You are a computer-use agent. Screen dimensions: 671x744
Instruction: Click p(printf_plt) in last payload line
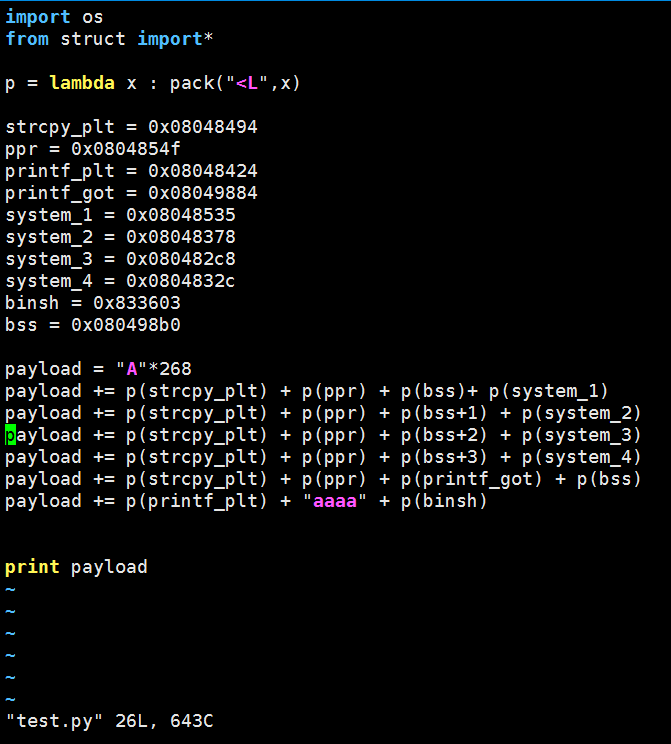(x=197, y=501)
